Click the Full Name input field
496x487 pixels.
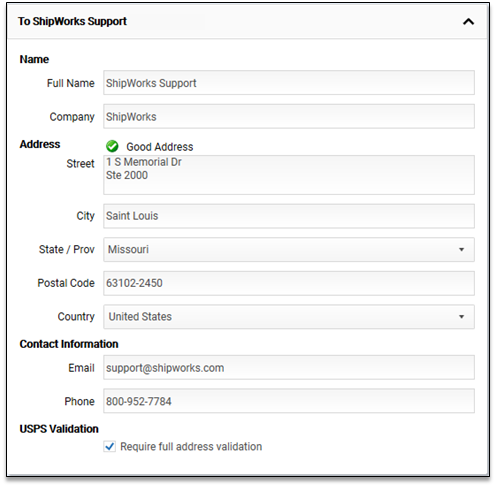[x=289, y=83]
